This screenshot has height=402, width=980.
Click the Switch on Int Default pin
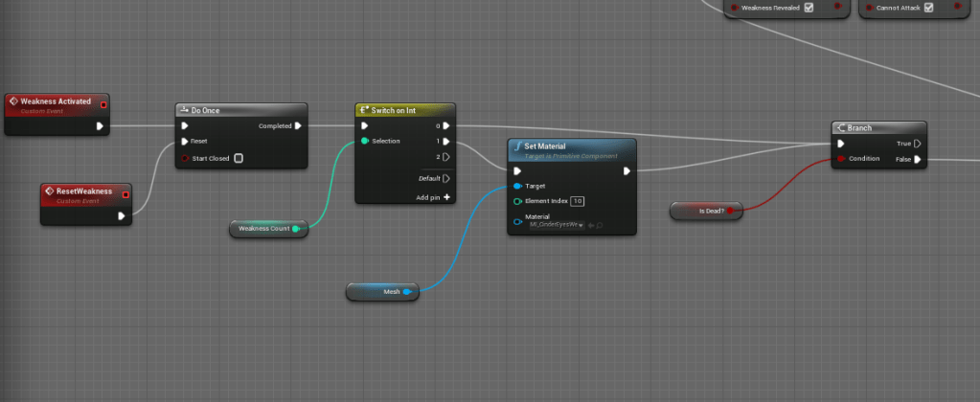click(x=446, y=178)
